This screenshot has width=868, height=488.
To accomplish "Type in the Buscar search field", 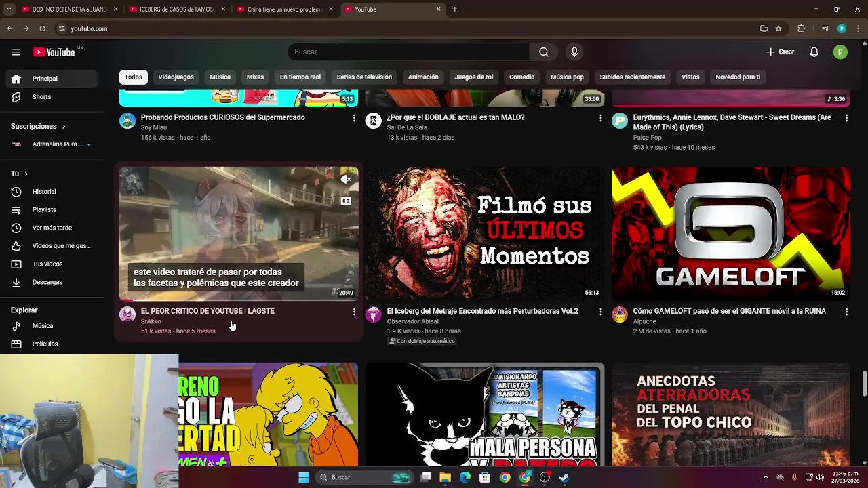I will click(408, 52).
